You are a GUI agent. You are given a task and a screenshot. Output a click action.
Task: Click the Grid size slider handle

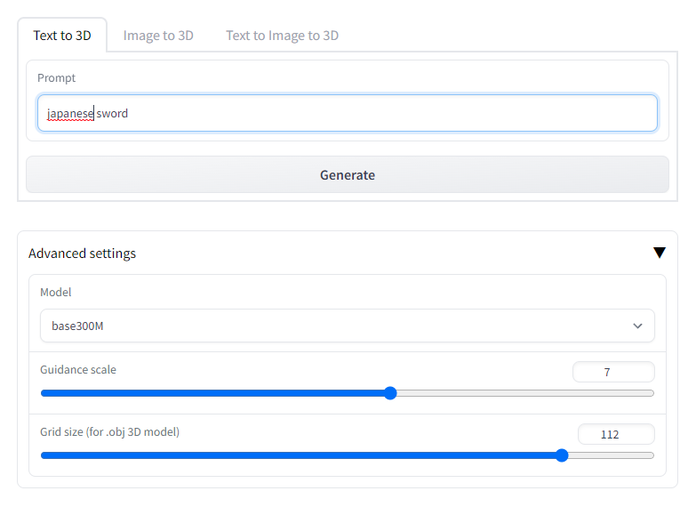tap(561, 455)
